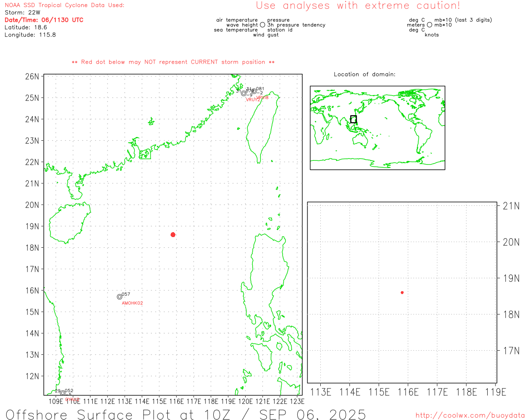
Task: Click the 'station id' legend label
Action: coord(280,30)
